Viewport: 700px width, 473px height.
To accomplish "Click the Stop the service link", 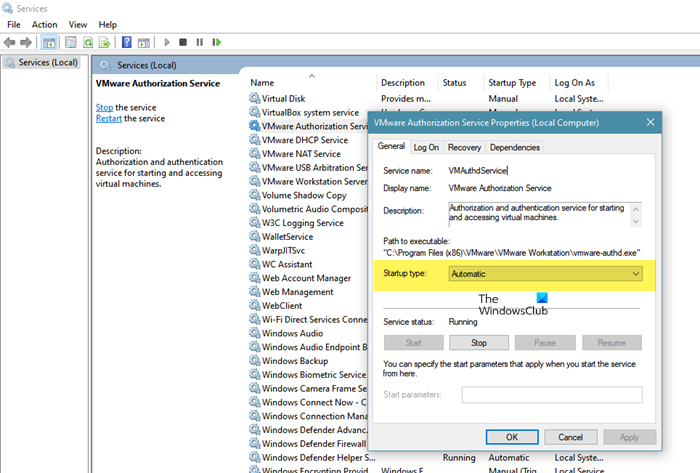I will point(104,108).
